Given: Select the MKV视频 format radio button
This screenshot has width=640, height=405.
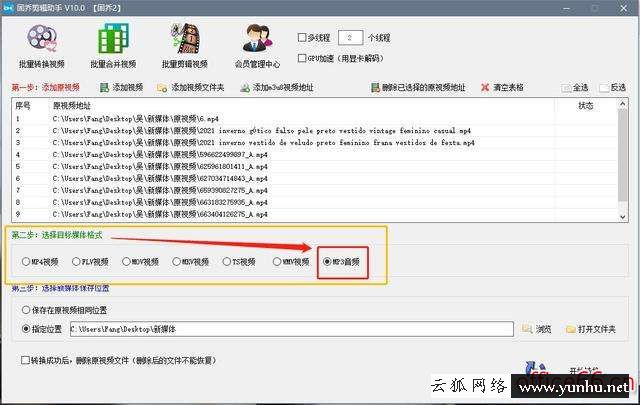Looking at the screenshot, I should point(176,262).
